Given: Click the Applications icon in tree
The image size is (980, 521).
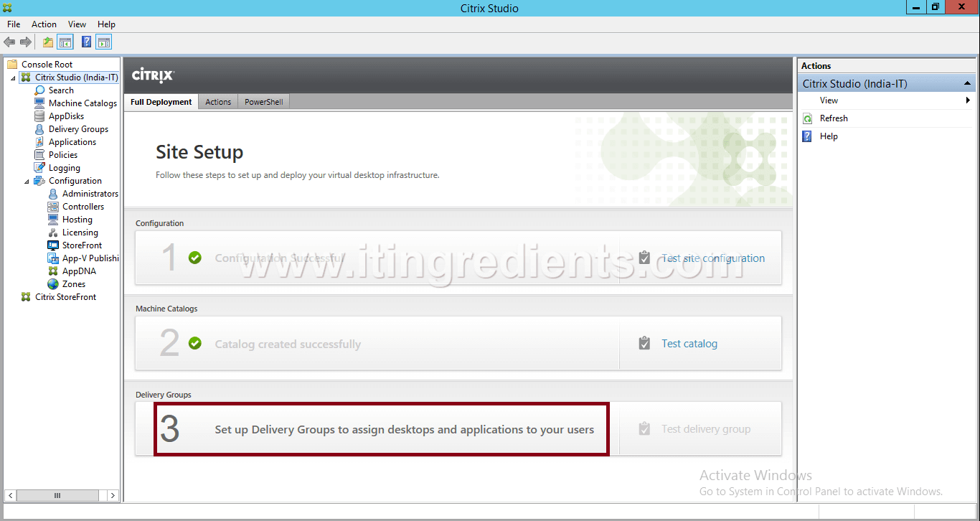Looking at the screenshot, I should point(40,142).
